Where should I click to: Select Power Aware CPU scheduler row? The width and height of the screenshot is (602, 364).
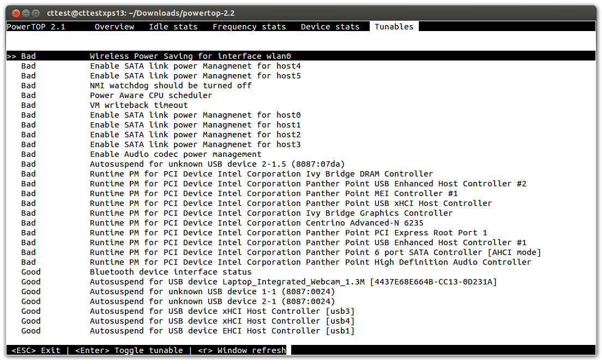click(301, 95)
